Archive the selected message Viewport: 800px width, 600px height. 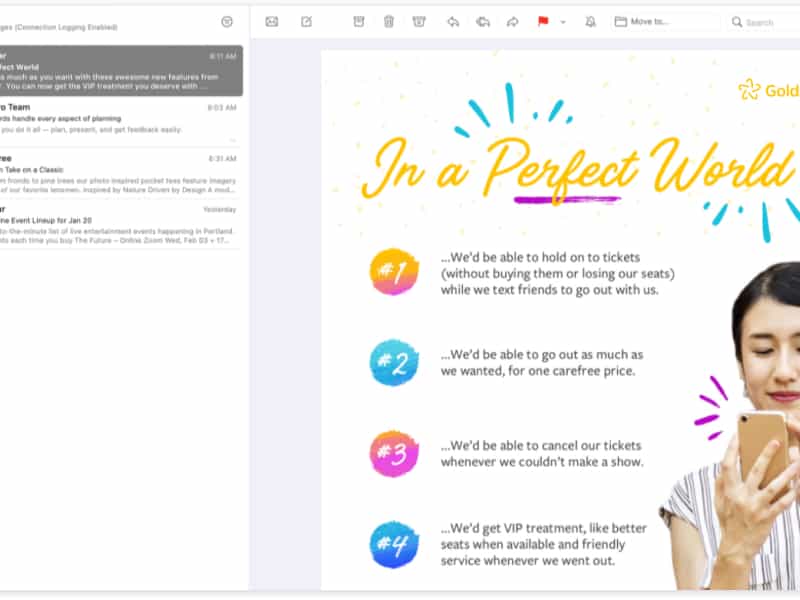tap(359, 21)
